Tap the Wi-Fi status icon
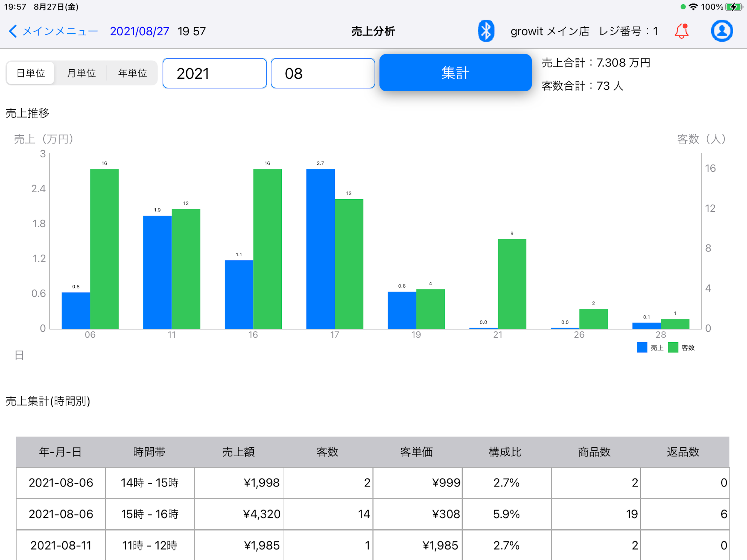Screen dimensions: 747x560 point(693,7)
